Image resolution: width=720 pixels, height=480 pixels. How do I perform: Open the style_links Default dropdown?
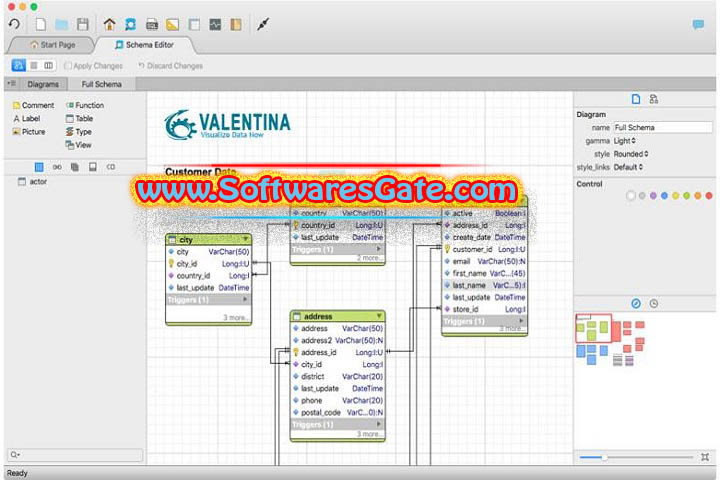[x=629, y=168]
